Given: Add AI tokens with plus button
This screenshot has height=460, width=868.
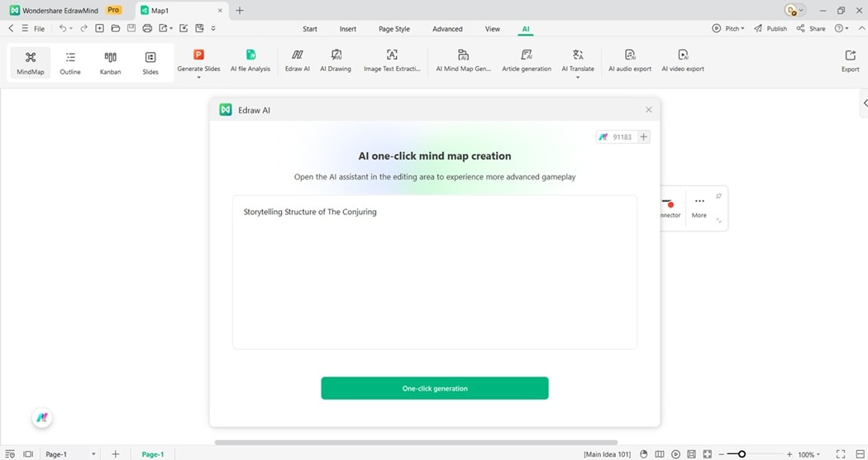Looking at the screenshot, I should 643,137.
